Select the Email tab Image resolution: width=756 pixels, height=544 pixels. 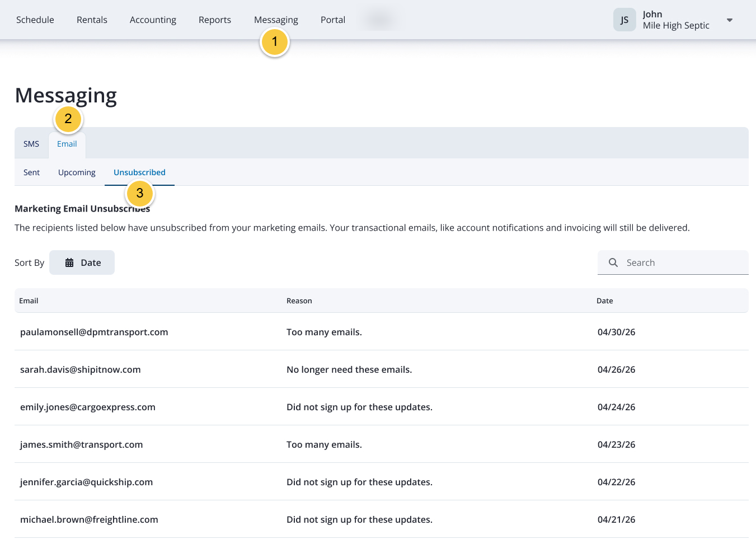click(67, 144)
